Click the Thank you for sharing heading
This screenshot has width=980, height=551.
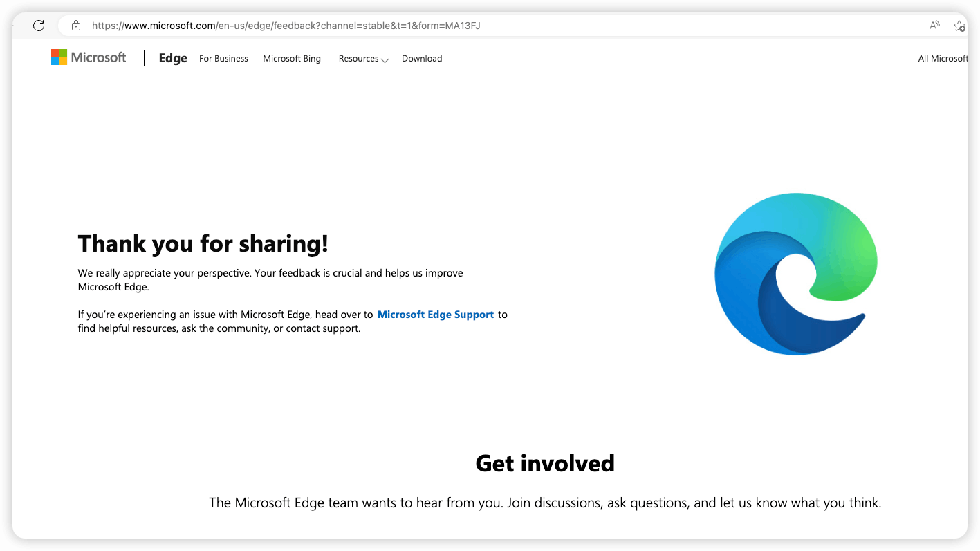(203, 243)
